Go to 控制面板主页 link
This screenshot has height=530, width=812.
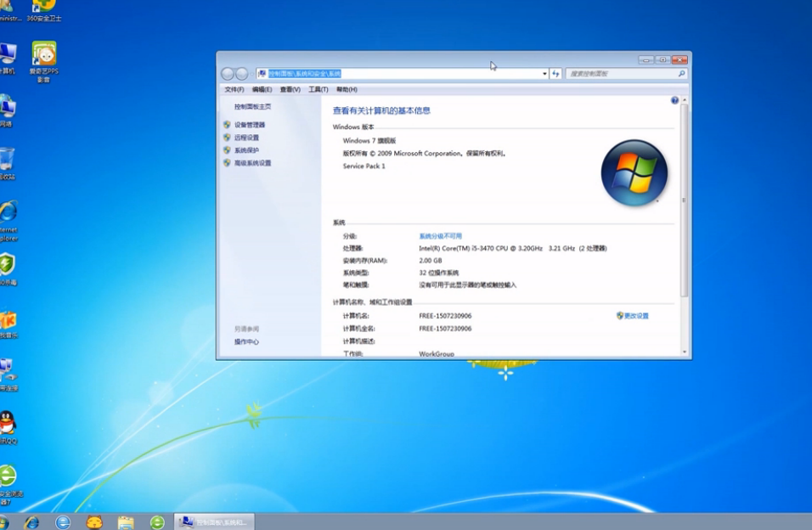[x=252, y=107]
